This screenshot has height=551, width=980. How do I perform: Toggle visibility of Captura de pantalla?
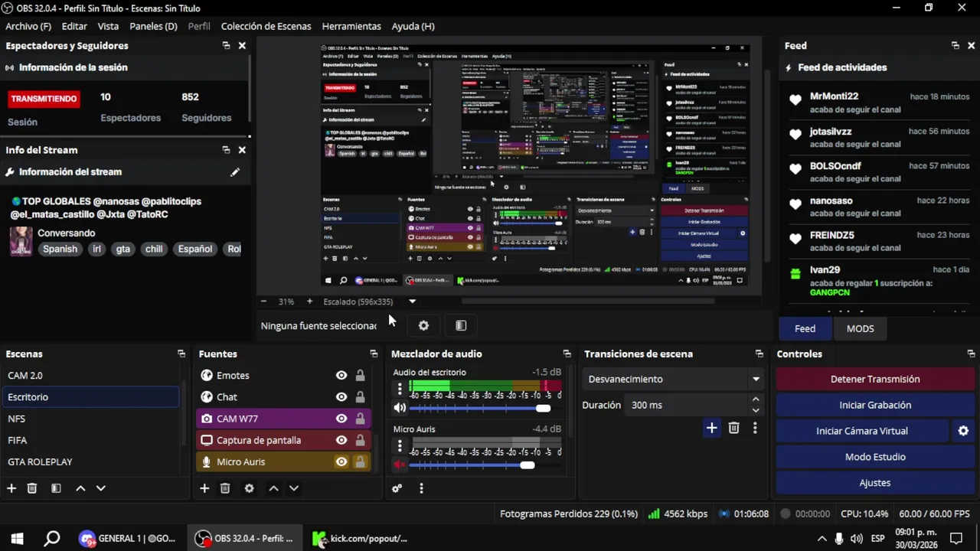tap(341, 440)
